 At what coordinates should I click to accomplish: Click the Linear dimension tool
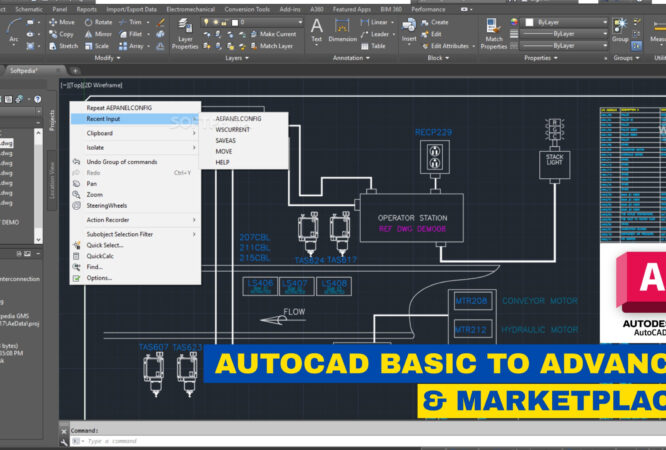(374, 22)
